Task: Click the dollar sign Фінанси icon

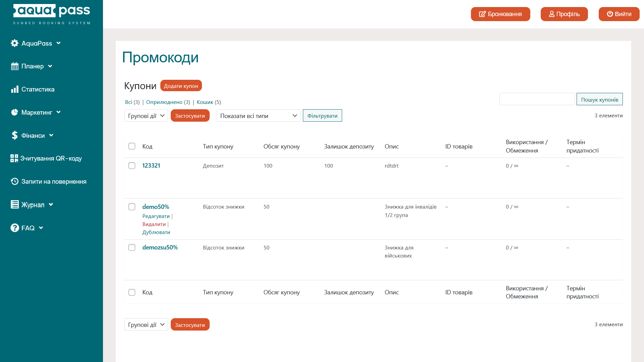Action: (14, 135)
